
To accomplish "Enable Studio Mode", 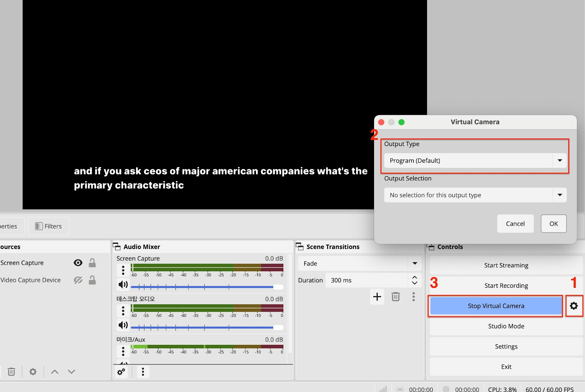I will (x=506, y=326).
